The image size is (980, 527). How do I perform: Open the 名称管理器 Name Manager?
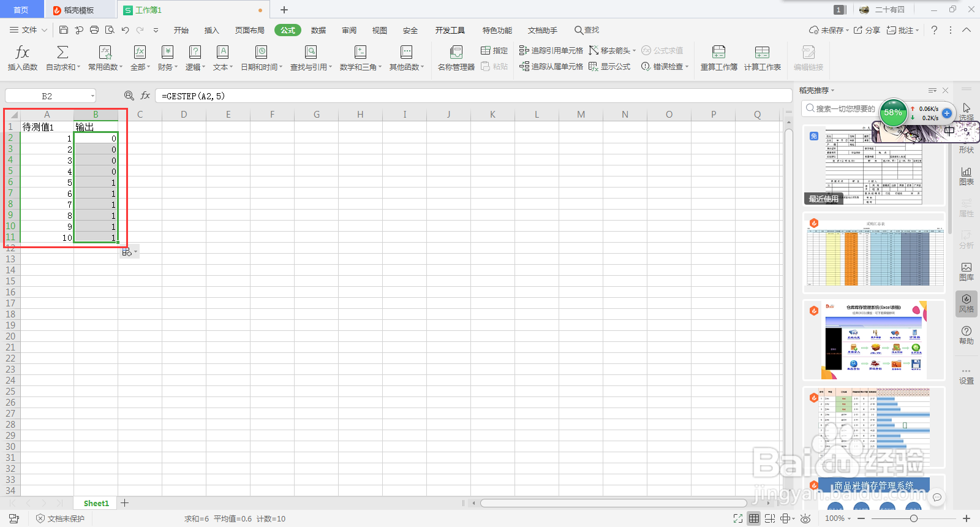tap(456, 58)
